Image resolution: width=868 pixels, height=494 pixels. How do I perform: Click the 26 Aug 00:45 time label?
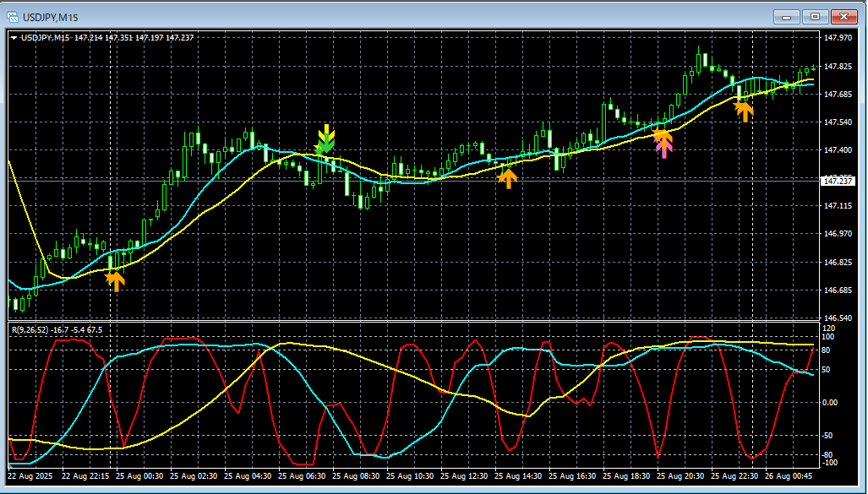789,475
